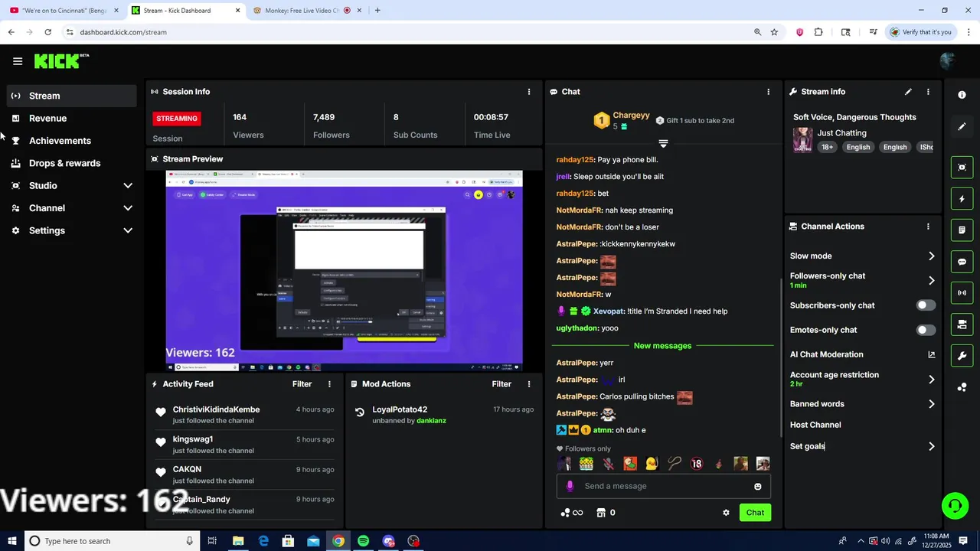This screenshot has width=980, height=551.
Task: Select the 18 prohibited emote
Action: [697, 464]
